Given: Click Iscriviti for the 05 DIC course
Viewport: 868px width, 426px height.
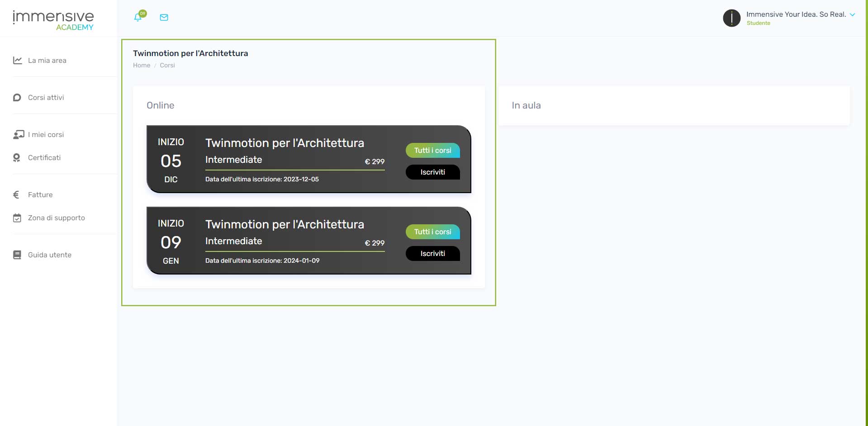Looking at the screenshot, I should (x=432, y=172).
